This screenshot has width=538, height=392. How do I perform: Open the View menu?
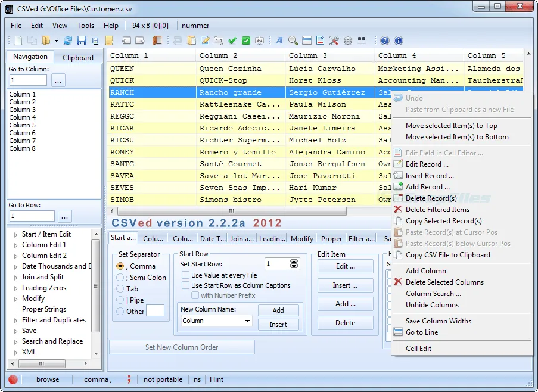(60, 26)
